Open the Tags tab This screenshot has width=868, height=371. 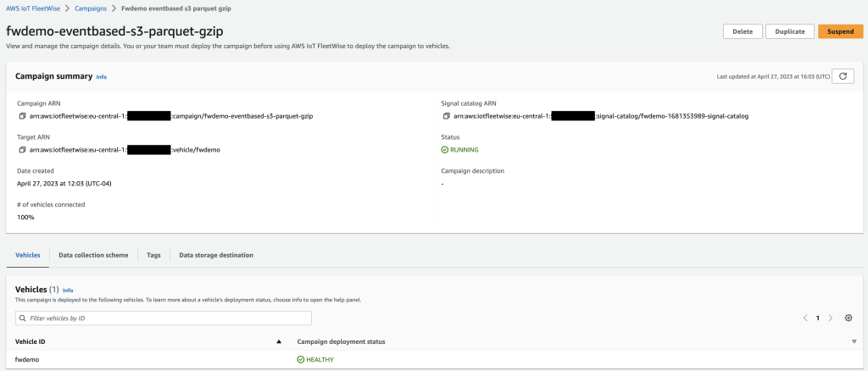[x=153, y=255]
